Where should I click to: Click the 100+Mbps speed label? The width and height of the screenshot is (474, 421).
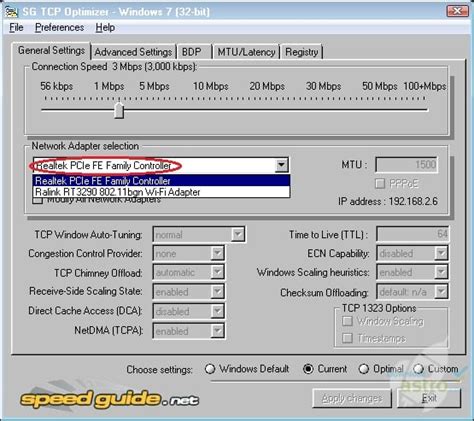pyautogui.click(x=425, y=86)
